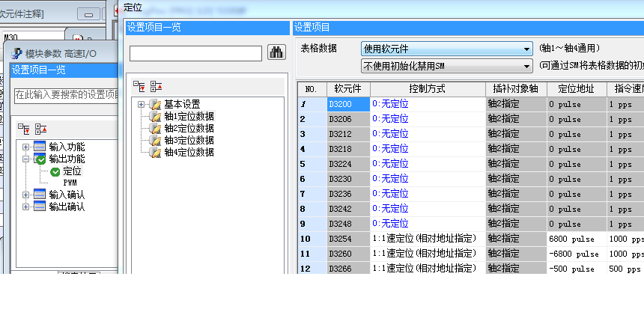The image size is (644, 330).
Task: Expand the 输出确认 tree node
Action: [26, 207]
